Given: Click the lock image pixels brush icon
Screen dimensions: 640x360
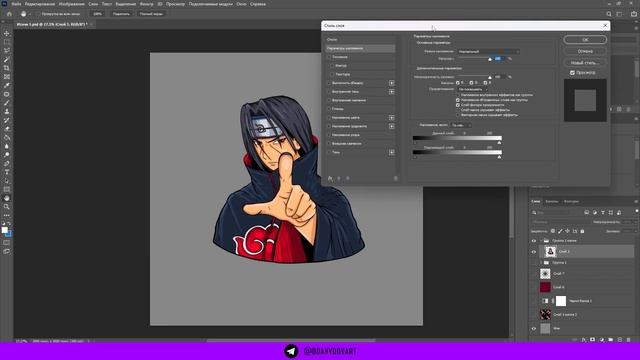Looking at the screenshot, I should [560, 231].
